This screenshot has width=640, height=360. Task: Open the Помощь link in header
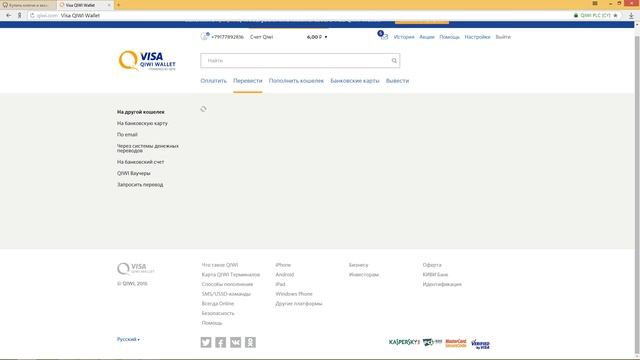(x=449, y=37)
